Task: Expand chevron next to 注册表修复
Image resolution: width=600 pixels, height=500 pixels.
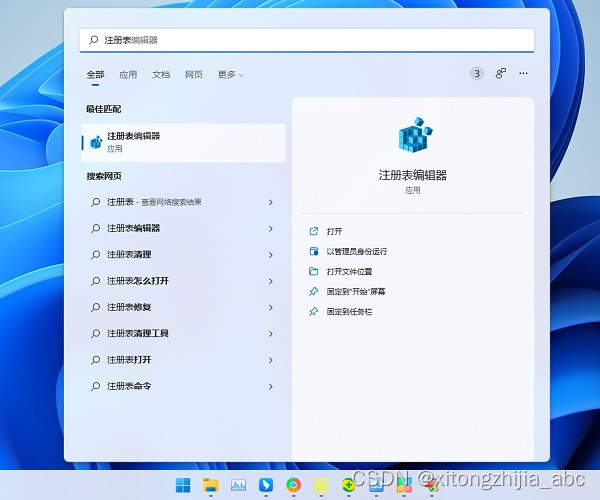Action: (x=271, y=308)
